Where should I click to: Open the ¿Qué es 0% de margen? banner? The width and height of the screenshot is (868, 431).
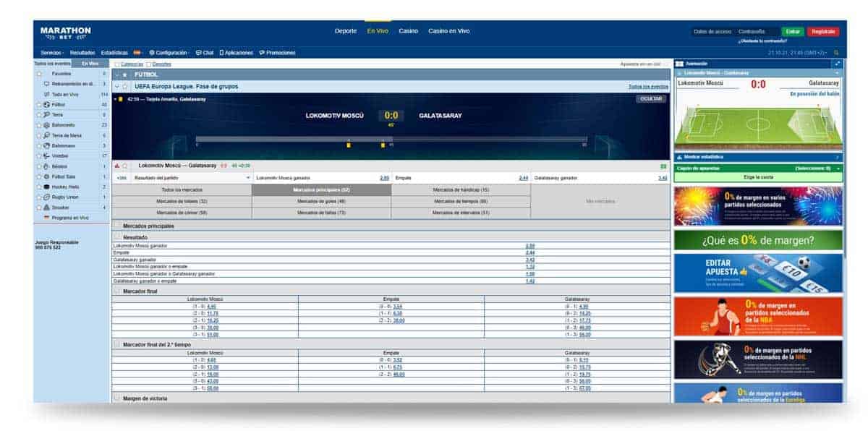click(758, 240)
